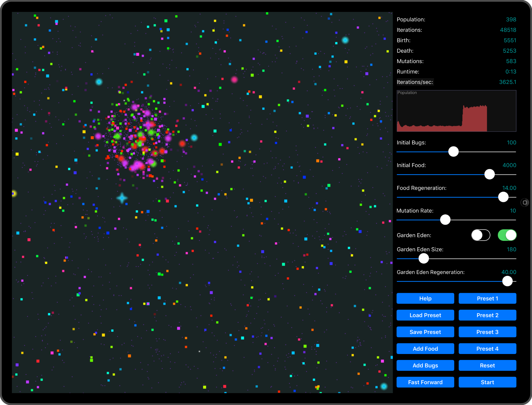The image size is (532, 405).
Task: Add more bugs with Add Bugs
Action: point(425,365)
